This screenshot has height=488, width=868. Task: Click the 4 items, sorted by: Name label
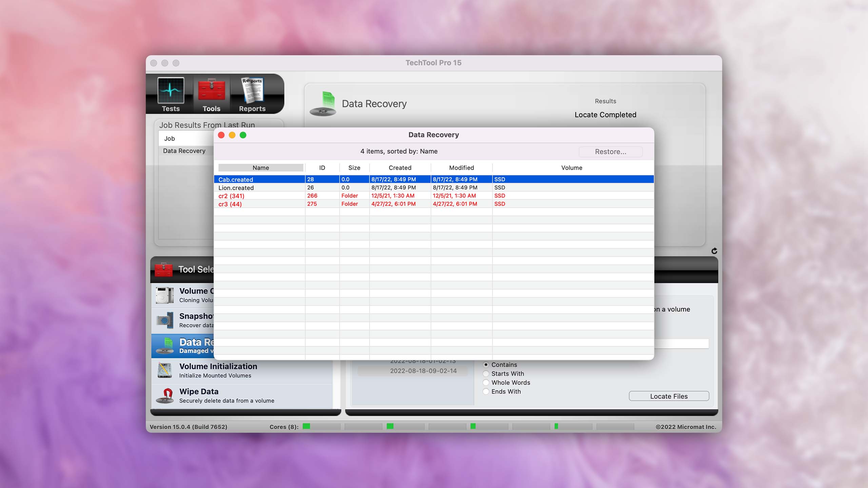pos(399,151)
